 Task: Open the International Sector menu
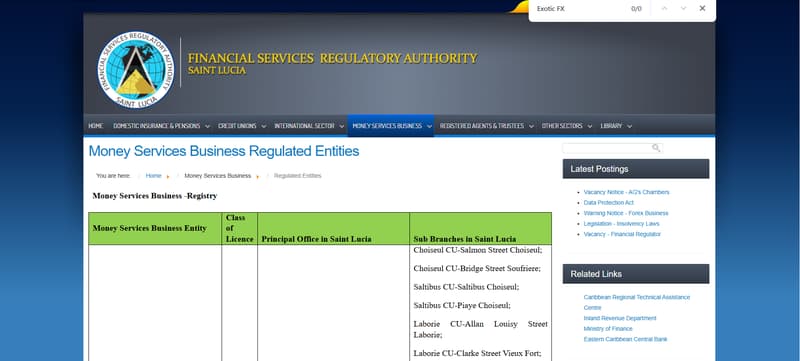tap(309, 126)
